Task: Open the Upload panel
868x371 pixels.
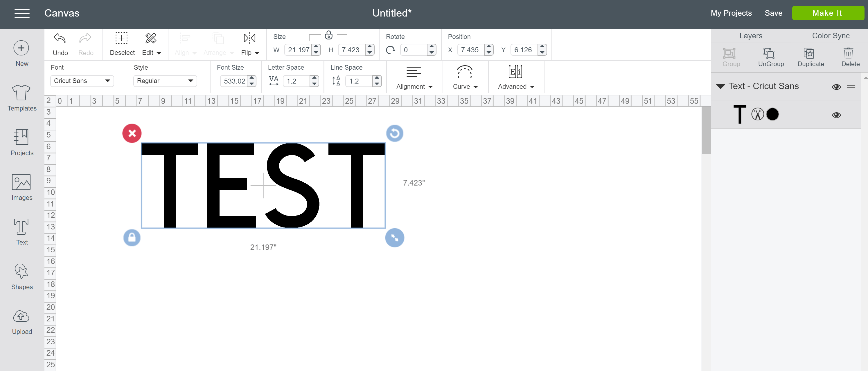Action: point(22,322)
